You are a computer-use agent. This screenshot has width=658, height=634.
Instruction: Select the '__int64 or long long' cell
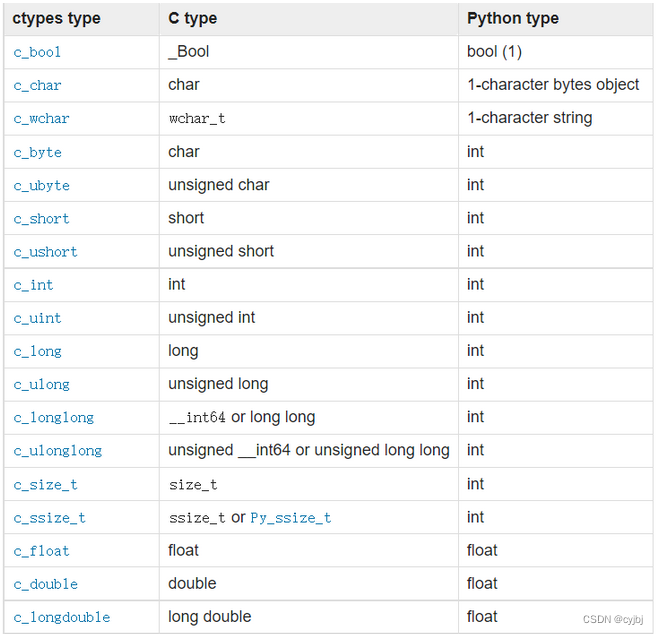[308, 417]
